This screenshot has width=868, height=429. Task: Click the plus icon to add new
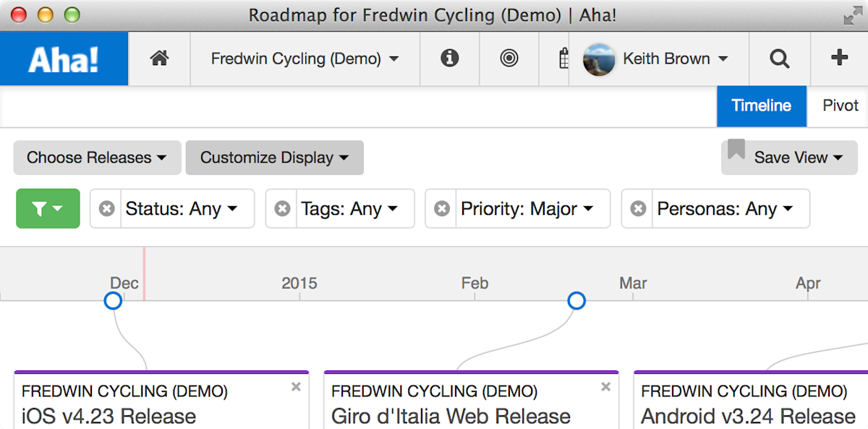pos(839,59)
